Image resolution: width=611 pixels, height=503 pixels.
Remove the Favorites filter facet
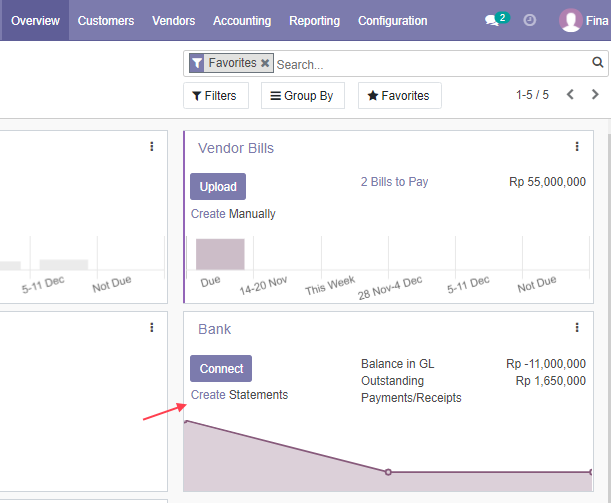point(265,63)
